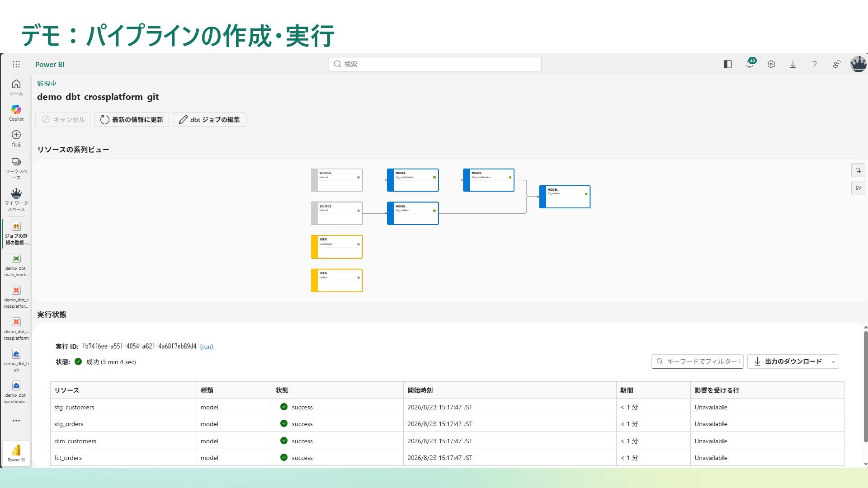Open the (run) link
This screenshot has height=488, width=868.
coord(207,347)
